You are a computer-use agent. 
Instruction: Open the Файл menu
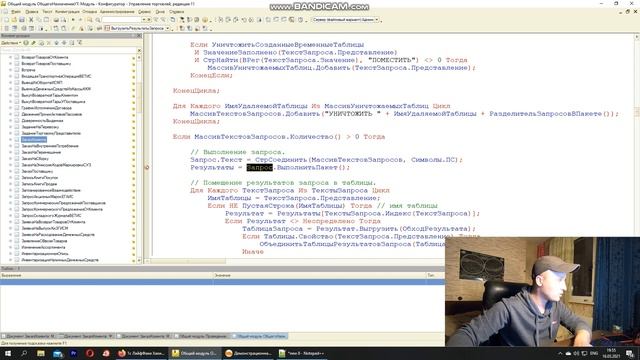pos(16,12)
